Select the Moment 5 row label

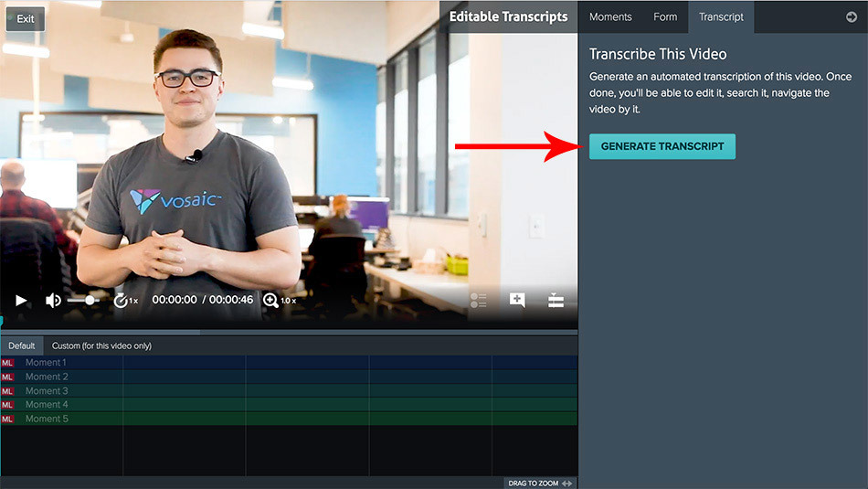pyautogui.click(x=47, y=420)
